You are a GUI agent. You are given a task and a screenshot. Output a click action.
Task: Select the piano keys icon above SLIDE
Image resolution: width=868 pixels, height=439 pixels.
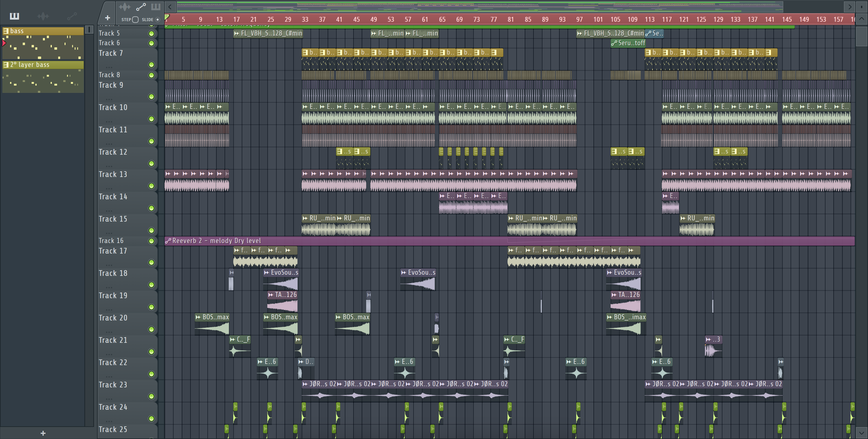(156, 6)
